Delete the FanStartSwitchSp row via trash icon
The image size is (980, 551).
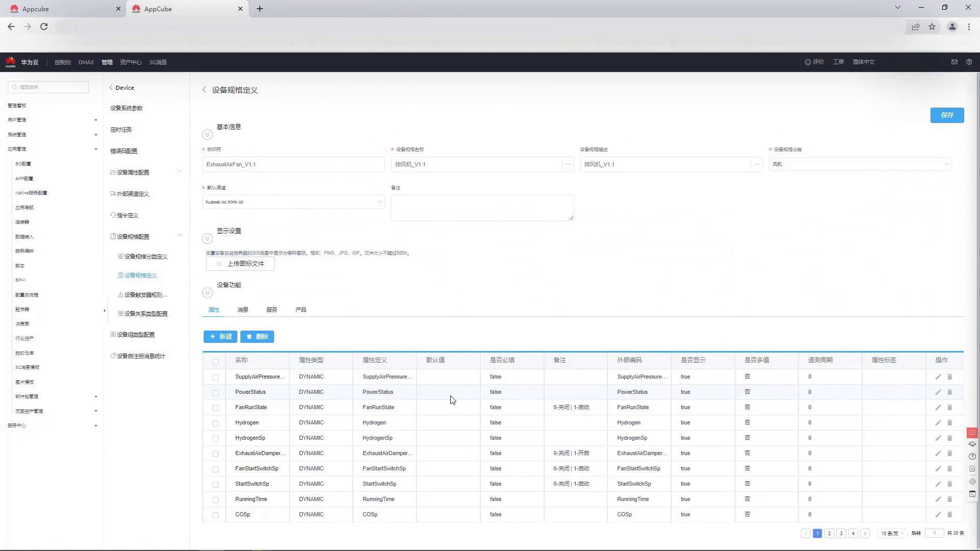[x=950, y=469]
